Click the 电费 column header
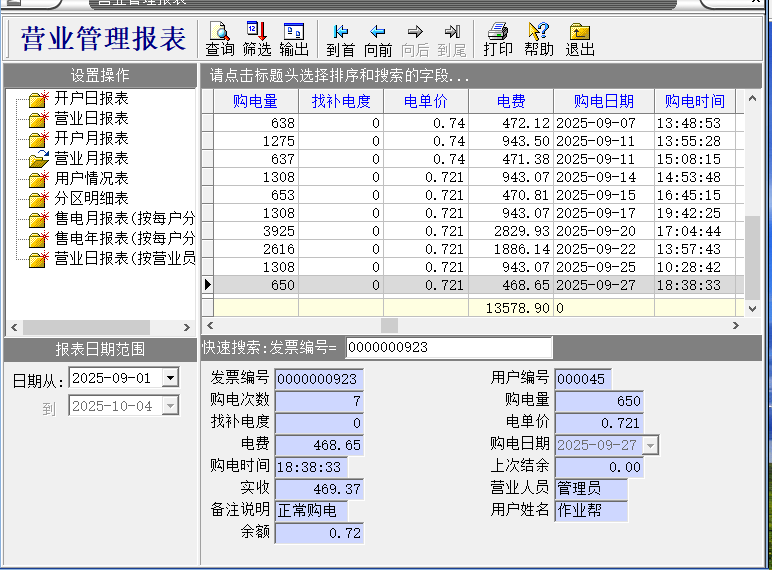Image resolution: width=772 pixels, height=570 pixels. 511,101
